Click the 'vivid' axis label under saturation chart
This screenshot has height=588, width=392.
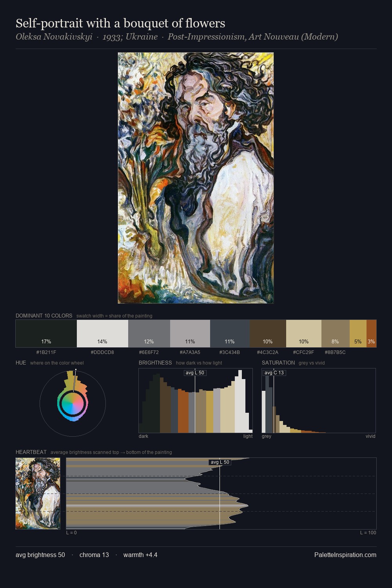370,436
